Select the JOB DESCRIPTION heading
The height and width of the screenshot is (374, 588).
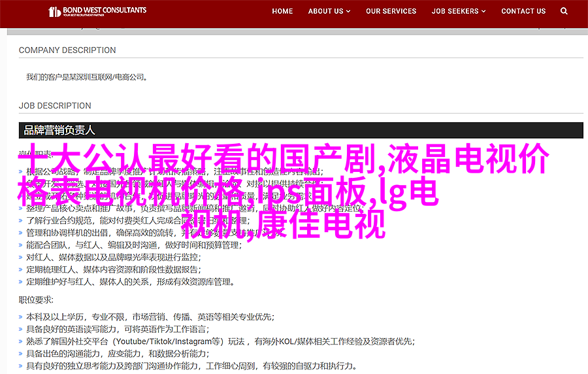55,106
